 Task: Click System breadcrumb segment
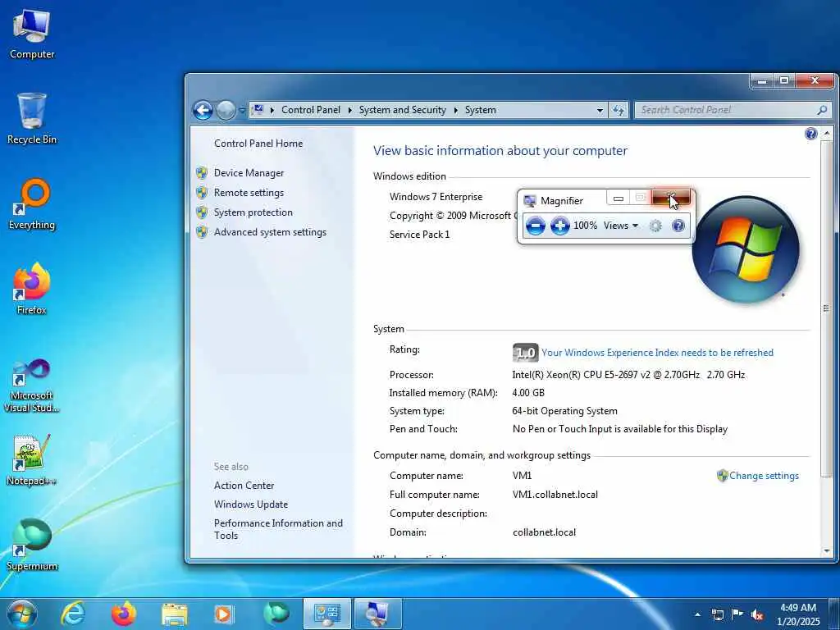coord(480,110)
